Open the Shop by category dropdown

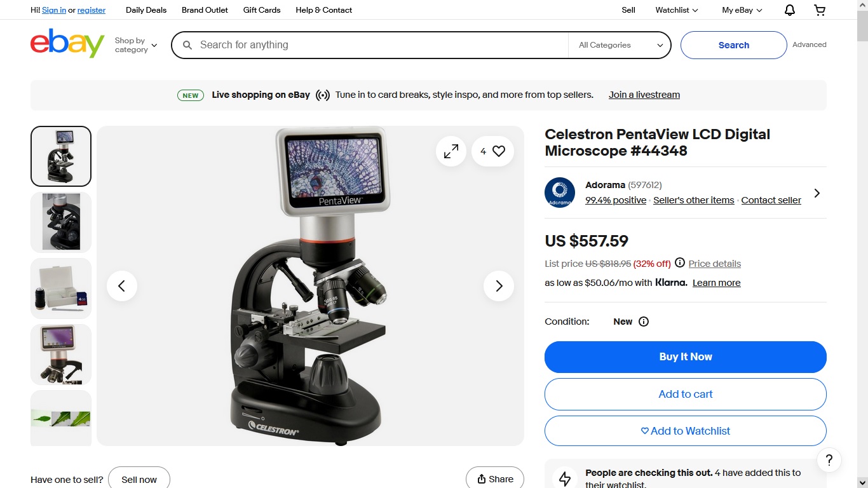[136, 45]
